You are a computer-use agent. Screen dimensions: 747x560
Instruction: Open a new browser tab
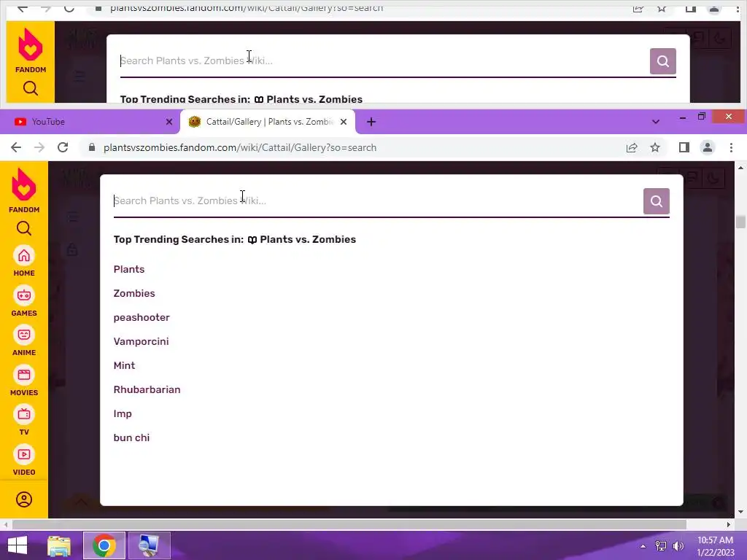tap(371, 122)
